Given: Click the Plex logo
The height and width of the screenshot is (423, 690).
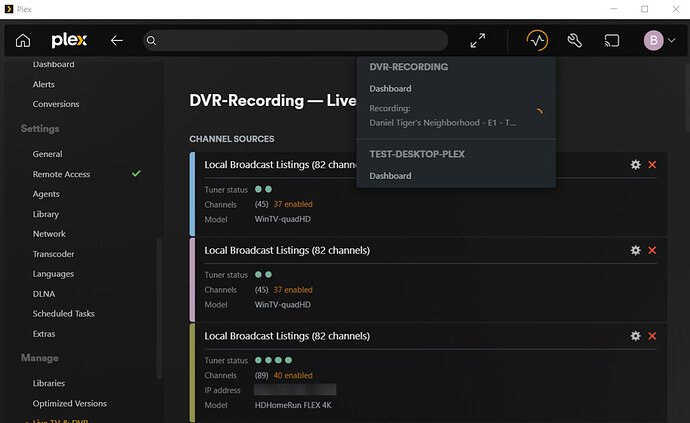Looking at the screenshot, I should (69, 40).
